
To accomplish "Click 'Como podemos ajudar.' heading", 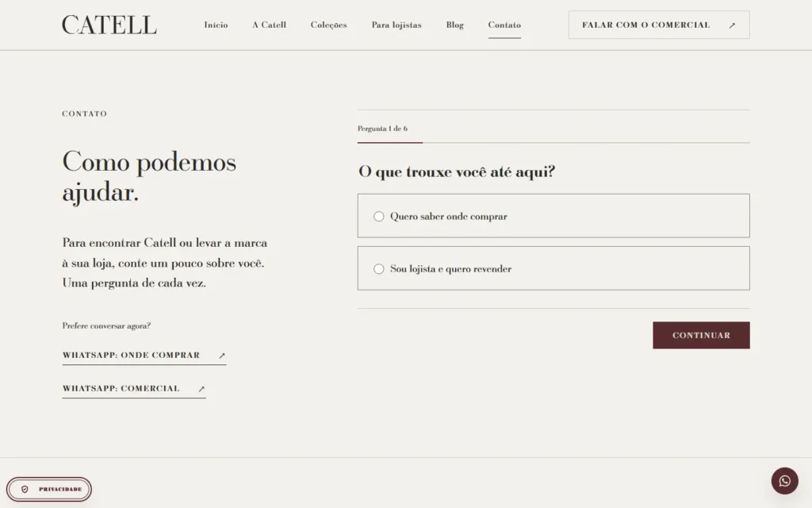I will click(x=149, y=177).
